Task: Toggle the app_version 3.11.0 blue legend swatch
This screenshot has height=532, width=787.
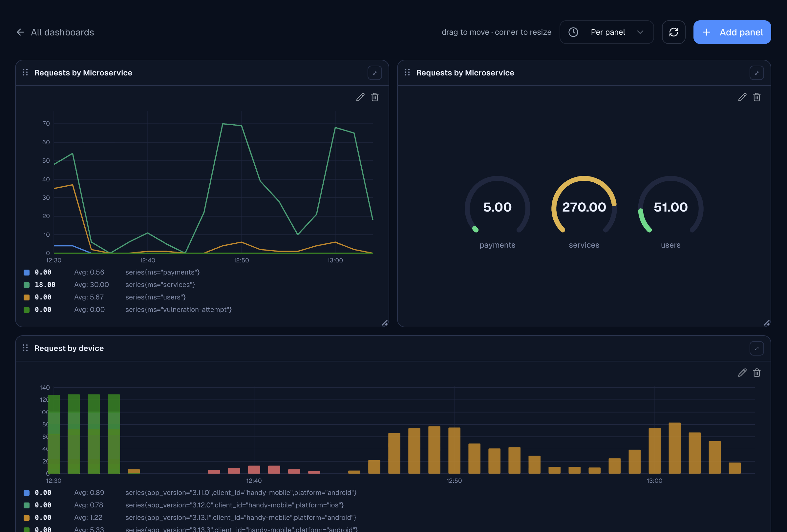Action: 26,493
